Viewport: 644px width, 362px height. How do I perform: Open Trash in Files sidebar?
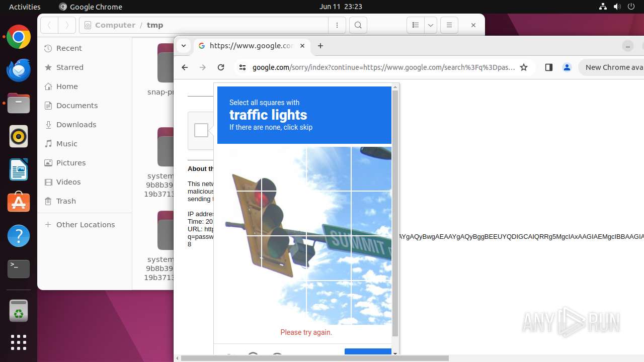click(85, 201)
